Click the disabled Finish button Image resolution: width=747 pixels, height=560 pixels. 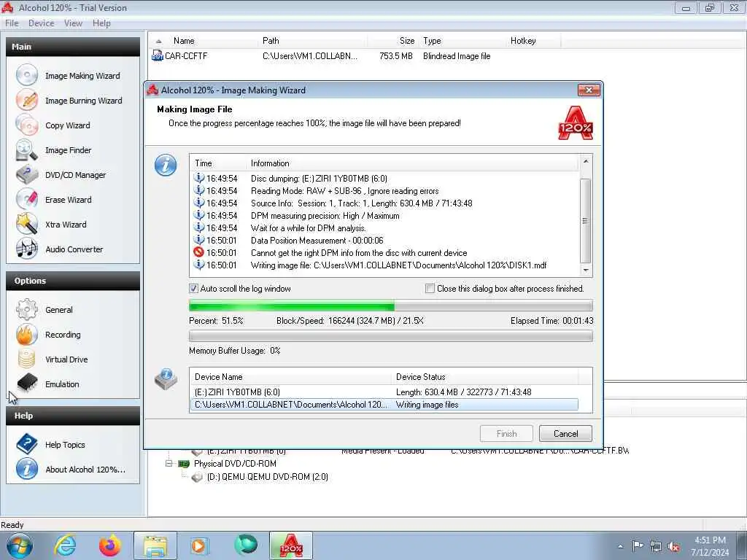click(506, 433)
